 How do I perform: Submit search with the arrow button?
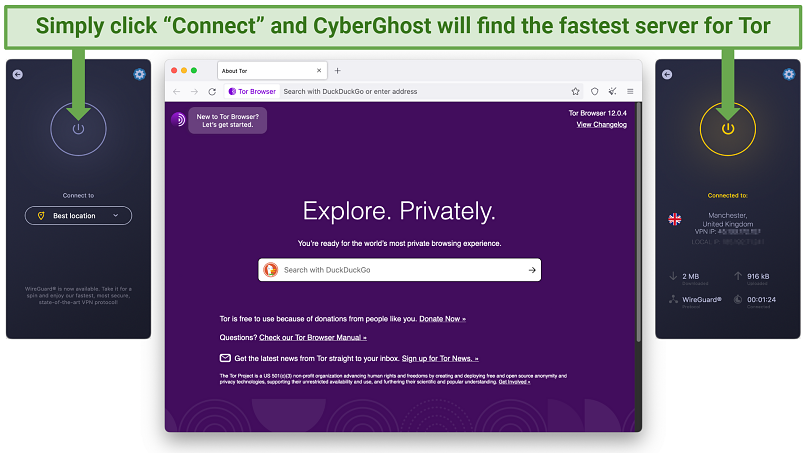tap(532, 270)
